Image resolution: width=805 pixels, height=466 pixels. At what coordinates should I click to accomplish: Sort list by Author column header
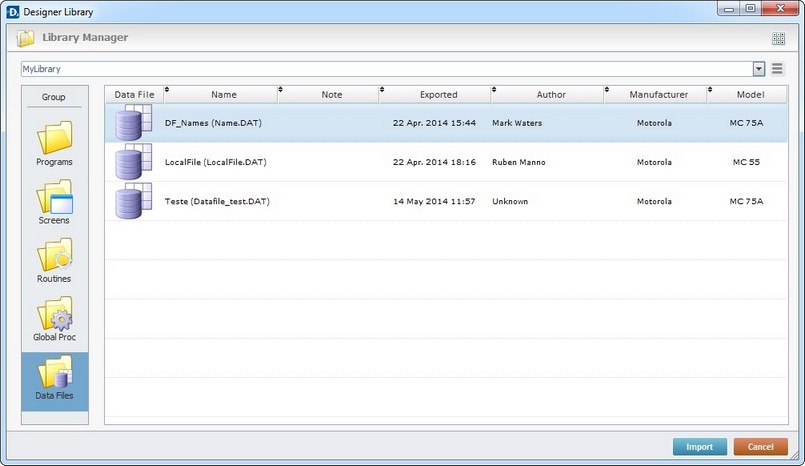pos(551,94)
